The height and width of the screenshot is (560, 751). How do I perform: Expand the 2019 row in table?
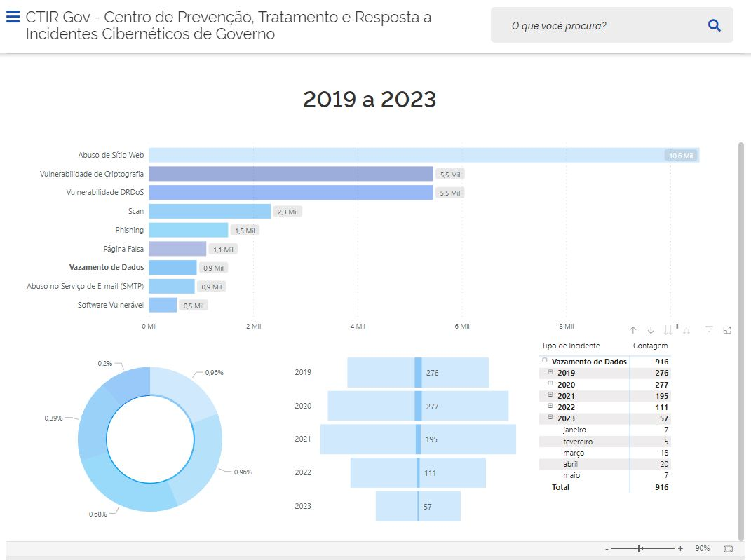tap(550, 372)
